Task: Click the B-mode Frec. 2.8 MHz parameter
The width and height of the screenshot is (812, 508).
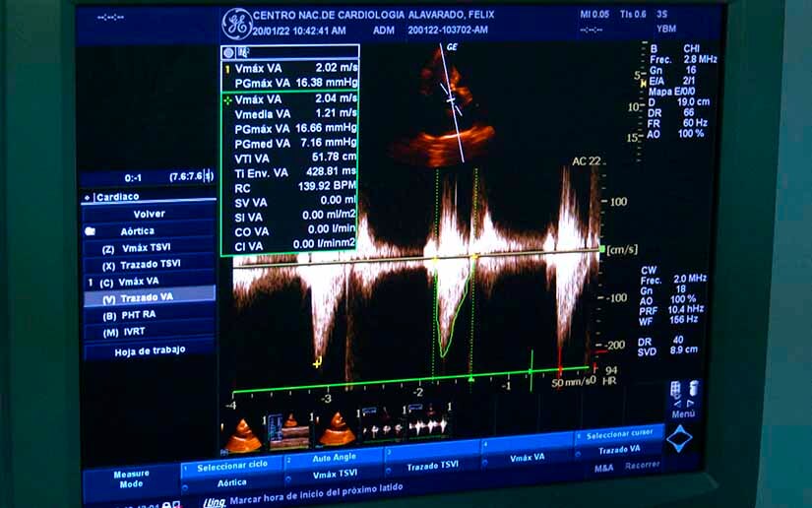Action: pyautogui.click(x=683, y=59)
